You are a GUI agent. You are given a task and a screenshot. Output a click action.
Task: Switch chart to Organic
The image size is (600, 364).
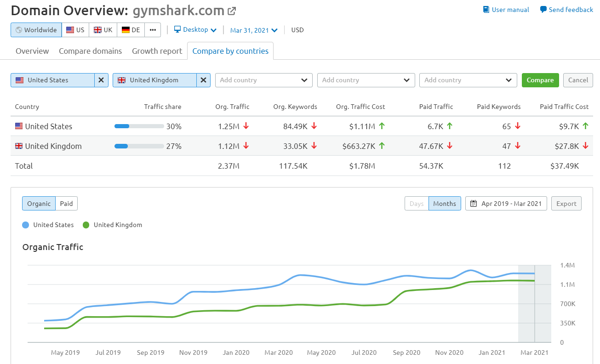pyautogui.click(x=39, y=204)
